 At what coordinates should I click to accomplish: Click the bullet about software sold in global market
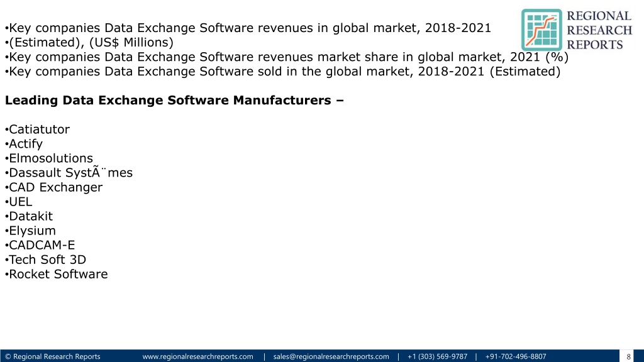(x=282, y=72)
